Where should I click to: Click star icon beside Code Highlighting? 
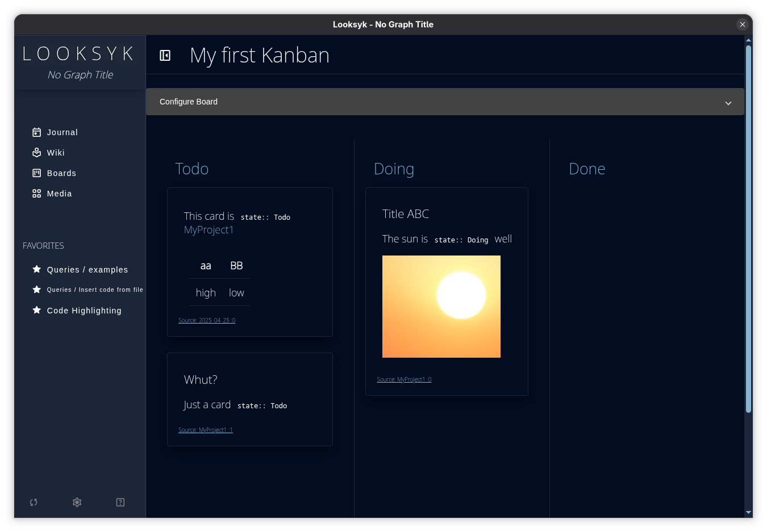coord(36,310)
